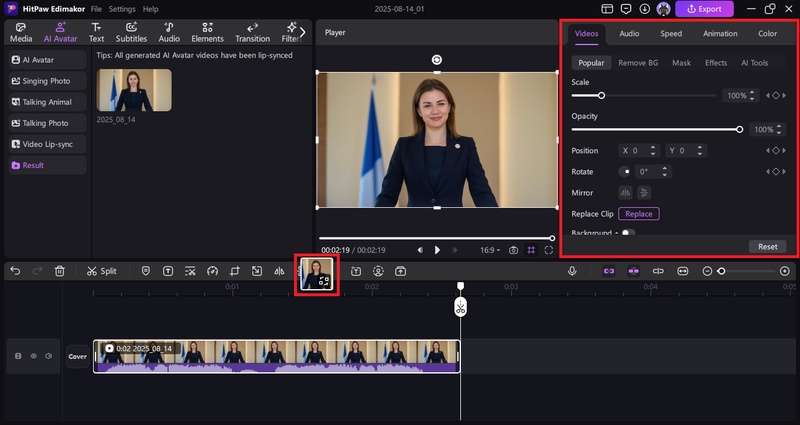Fit timeline to window with double-arrow icon
The width and height of the screenshot is (800, 425).
pos(683,271)
